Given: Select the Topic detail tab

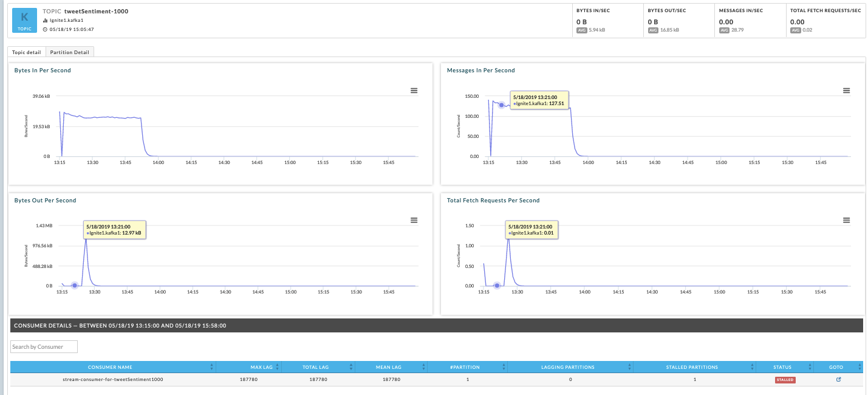Looking at the screenshot, I should 26,52.
